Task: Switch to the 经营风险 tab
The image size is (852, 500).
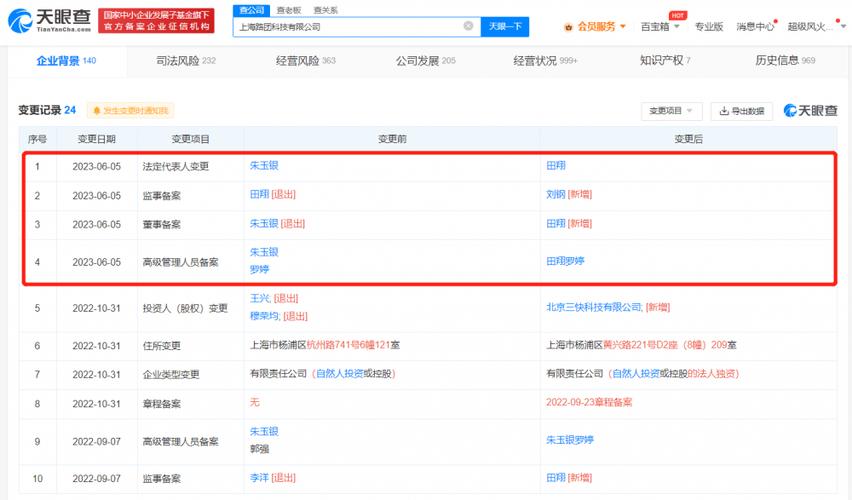Action: pyautogui.click(x=305, y=61)
